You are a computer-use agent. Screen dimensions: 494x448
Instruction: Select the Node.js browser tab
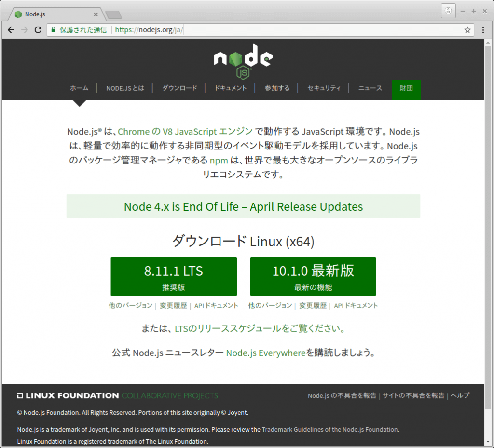tap(57, 14)
